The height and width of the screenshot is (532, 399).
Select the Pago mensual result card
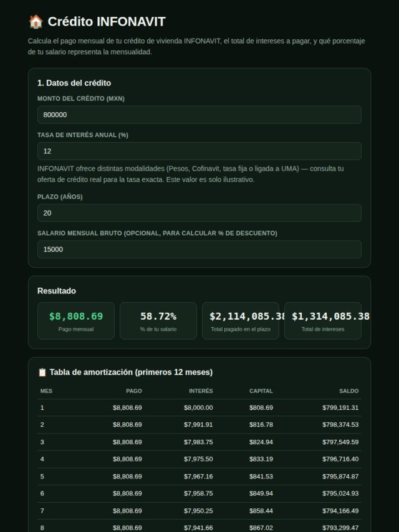(x=76, y=321)
